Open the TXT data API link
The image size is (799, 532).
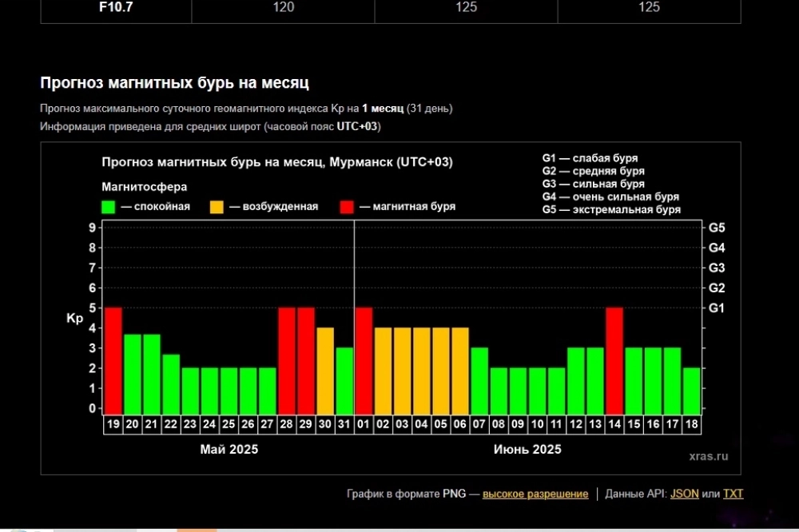click(x=733, y=494)
